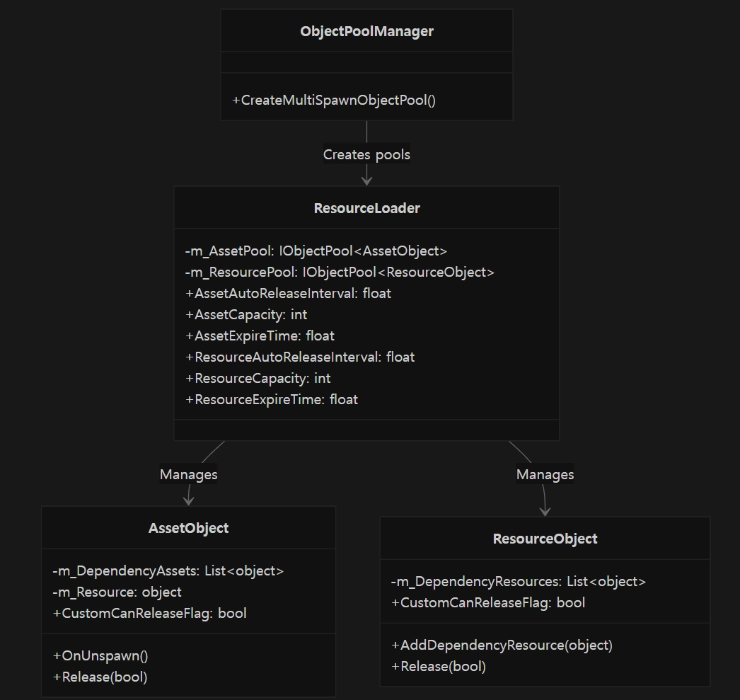Click the Manages label above ResourceObject

point(545,474)
